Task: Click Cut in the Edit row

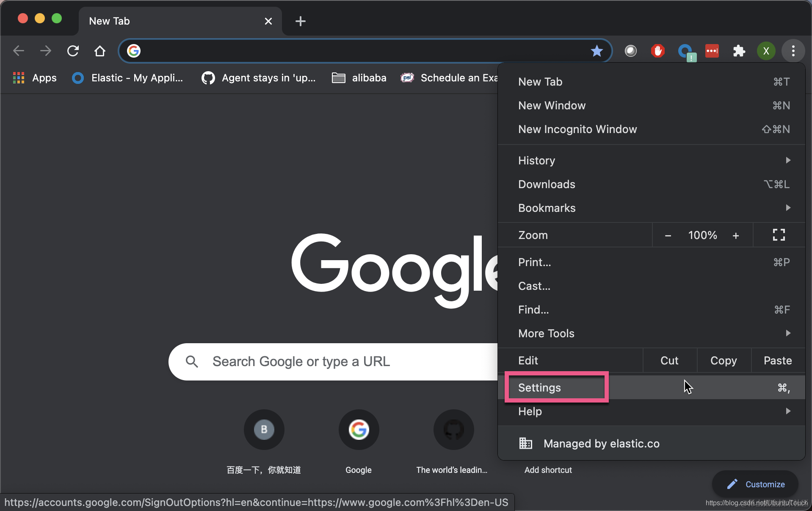Action: [x=670, y=361]
